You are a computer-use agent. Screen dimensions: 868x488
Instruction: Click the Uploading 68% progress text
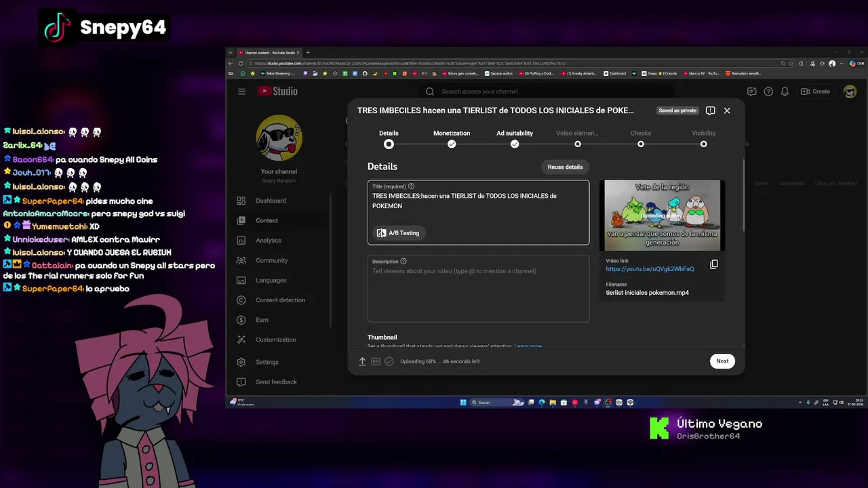tap(440, 361)
